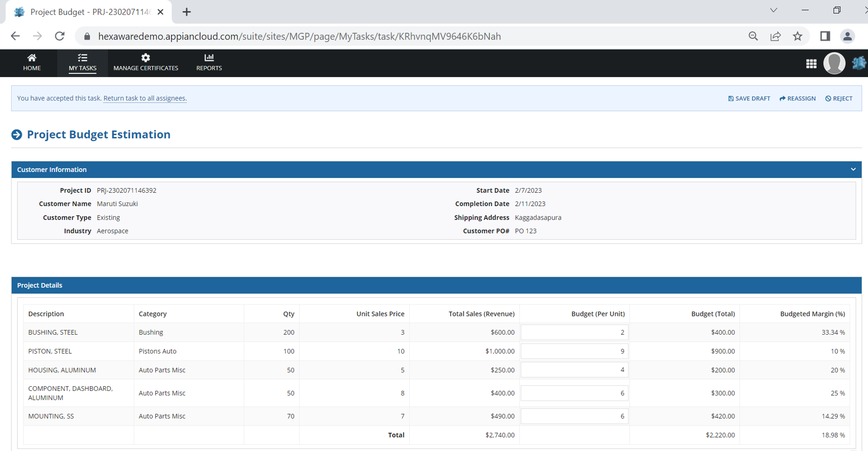868x451 pixels.
Task: Edit budget per unit for Housing, Aluminum
Action: point(574,370)
